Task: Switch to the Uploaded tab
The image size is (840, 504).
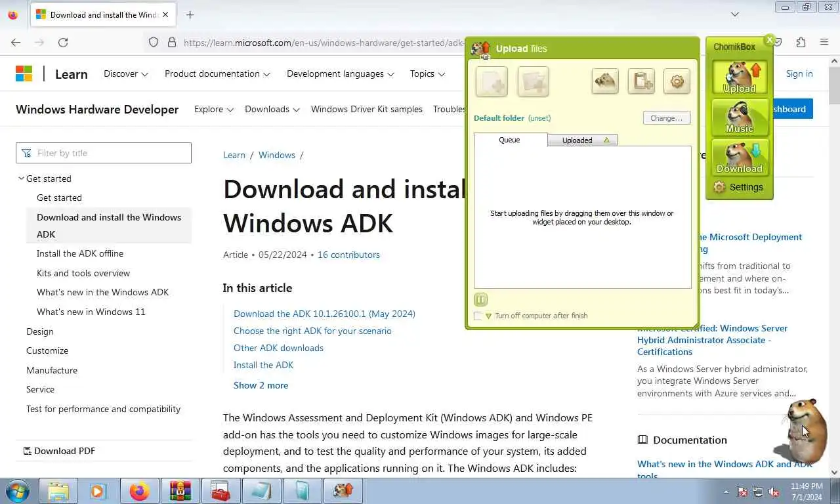Action: click(582, 140)
